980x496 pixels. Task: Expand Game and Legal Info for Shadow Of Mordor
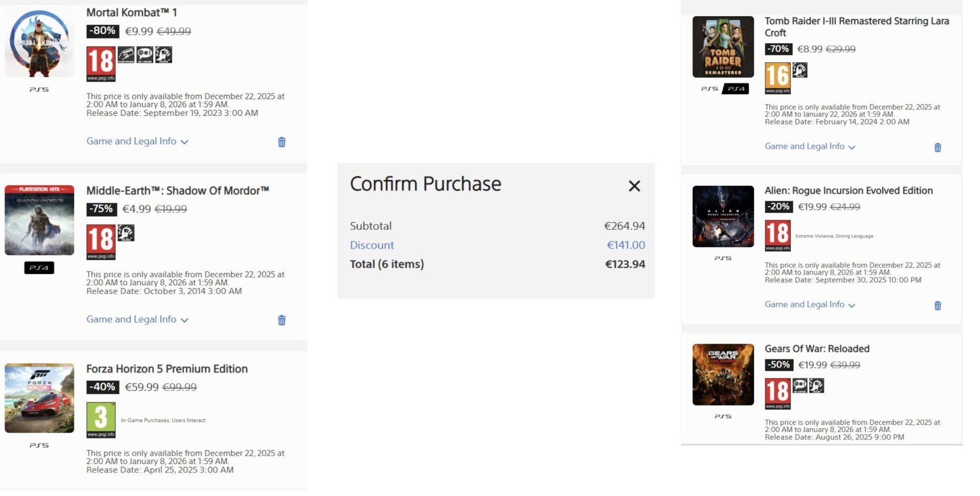tap(137, 320)
